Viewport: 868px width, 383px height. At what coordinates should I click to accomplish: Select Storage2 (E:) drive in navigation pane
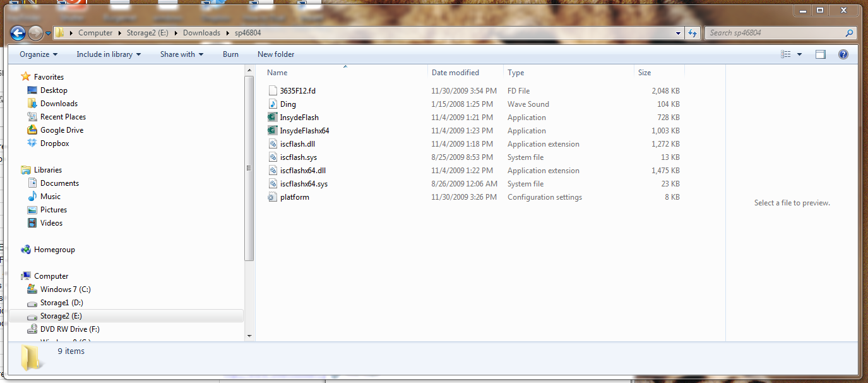coord(126,316)
